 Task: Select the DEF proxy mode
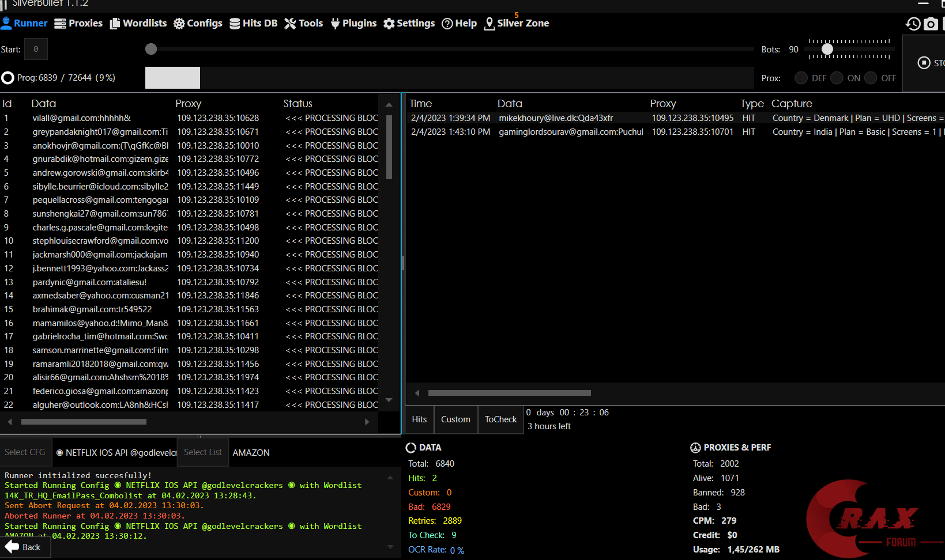(x=801, y=78)
